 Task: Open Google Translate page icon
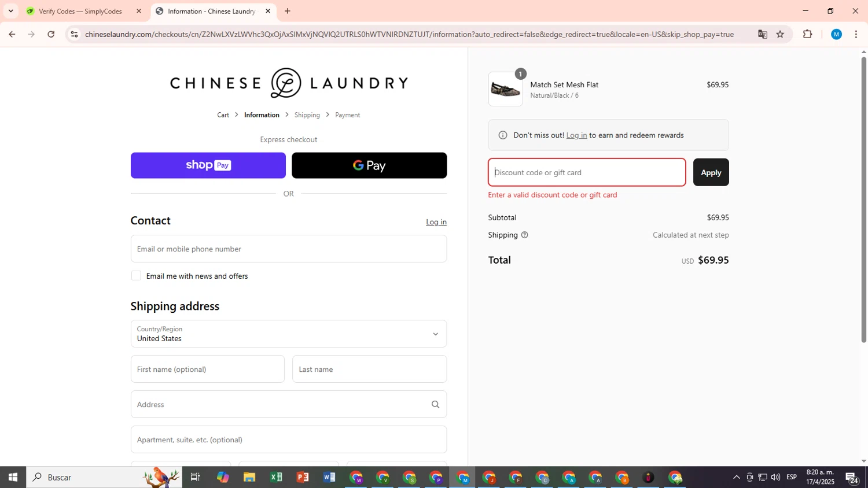(762, 34)
